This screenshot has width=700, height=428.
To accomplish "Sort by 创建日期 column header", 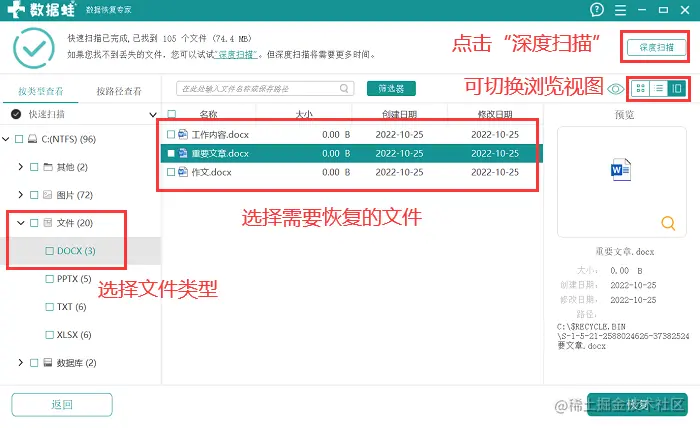I will click(x=399, y=114).
